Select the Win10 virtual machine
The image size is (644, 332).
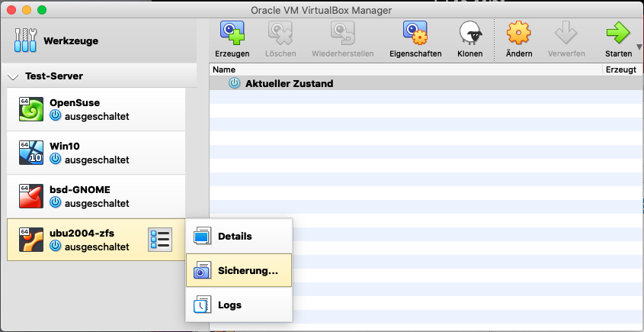click(x=95, y=153)
